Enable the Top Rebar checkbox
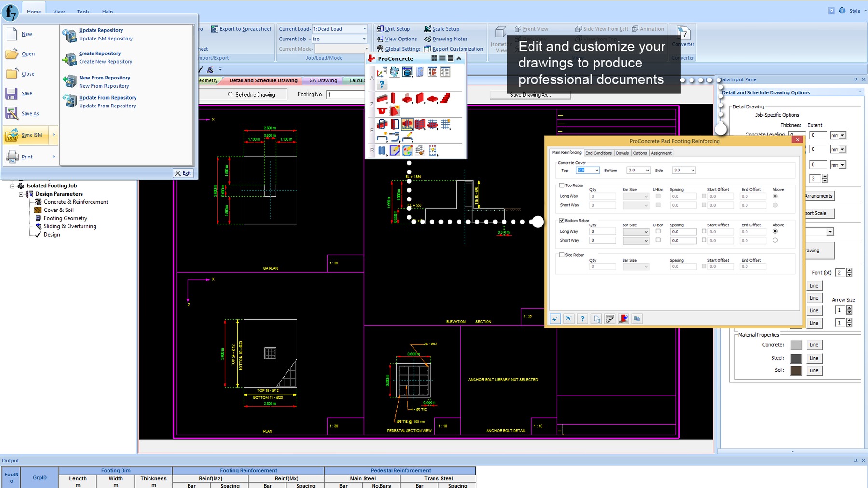The width and height of the screenshot is (868, 488). coord(562,185)
